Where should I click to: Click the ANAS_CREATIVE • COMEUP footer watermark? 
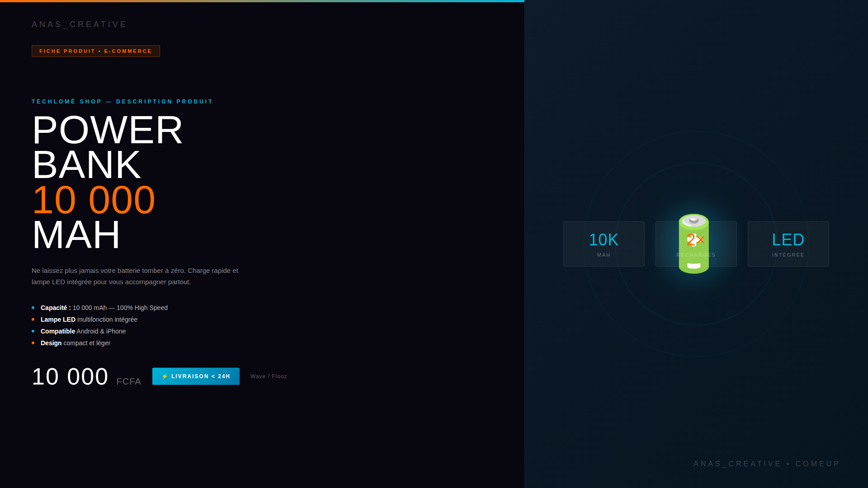(x=766, y=464)
